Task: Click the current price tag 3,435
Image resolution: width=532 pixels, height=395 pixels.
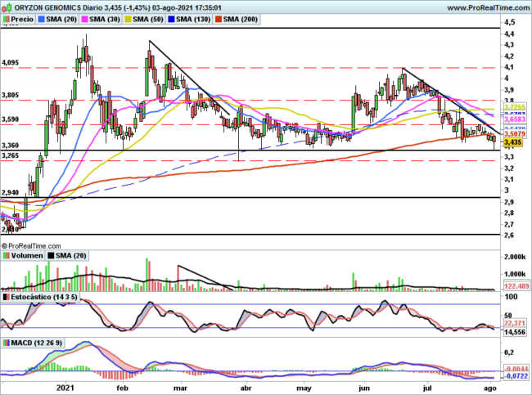Action: 512,142
